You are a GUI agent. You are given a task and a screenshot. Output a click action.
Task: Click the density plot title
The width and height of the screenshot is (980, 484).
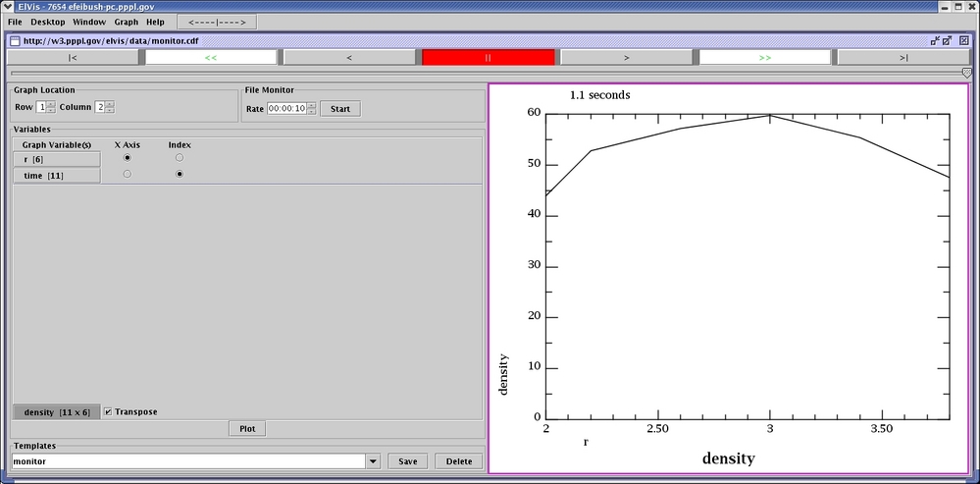tap(728, 458)
